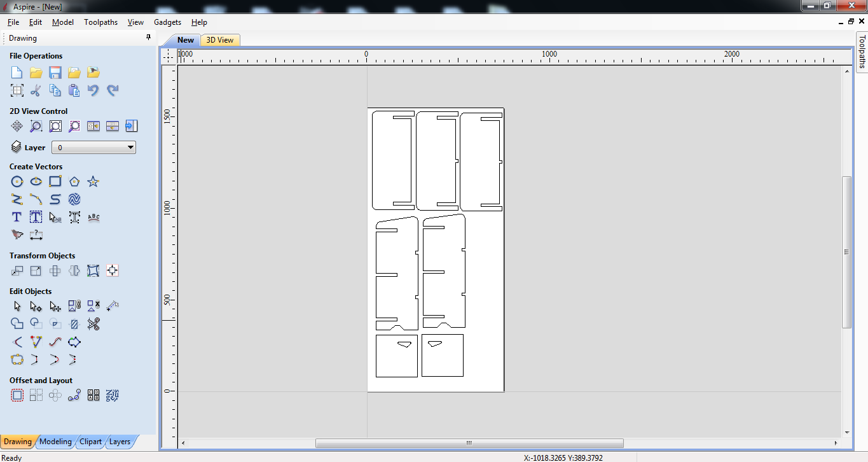Switch to the Modeling tab
This screenshot has height=462, width=868.
click(x=55, y=442)
